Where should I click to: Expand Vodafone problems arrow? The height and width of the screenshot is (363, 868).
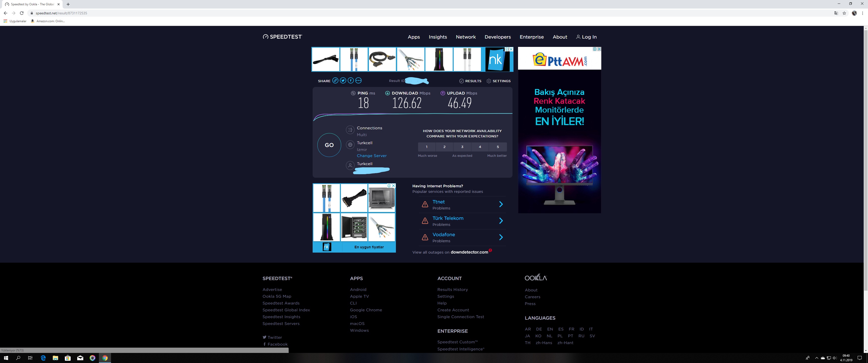pyautogui.click(x=501, y=237)
